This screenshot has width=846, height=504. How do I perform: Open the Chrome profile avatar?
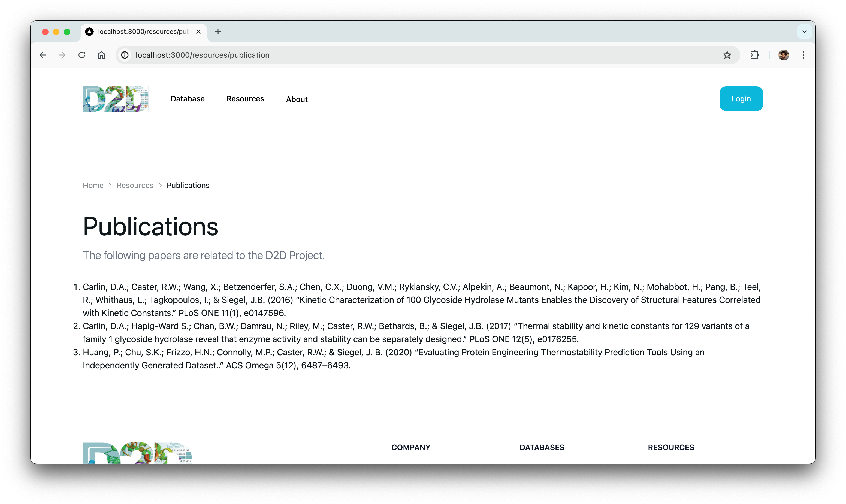784,55
